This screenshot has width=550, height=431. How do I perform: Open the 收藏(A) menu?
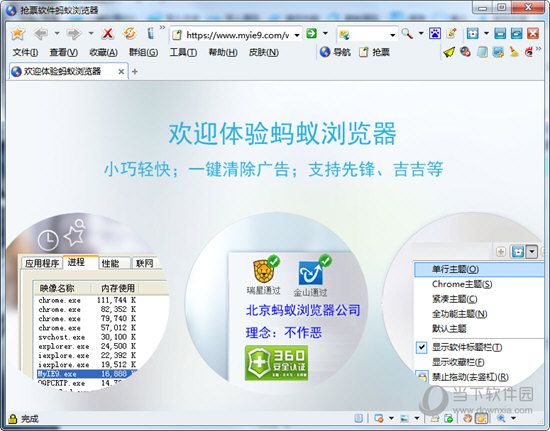tap(103, 52)
